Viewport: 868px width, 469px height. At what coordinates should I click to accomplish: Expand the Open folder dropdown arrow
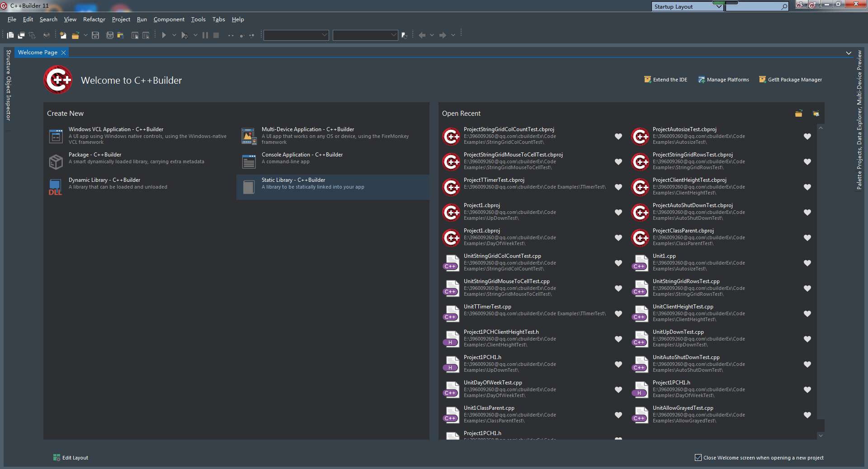tap(85, 35)
